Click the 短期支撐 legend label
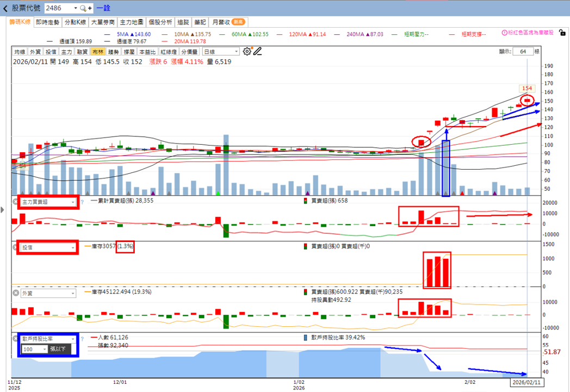The width and height of the screenshot is (570, 392). click(474, 34)
